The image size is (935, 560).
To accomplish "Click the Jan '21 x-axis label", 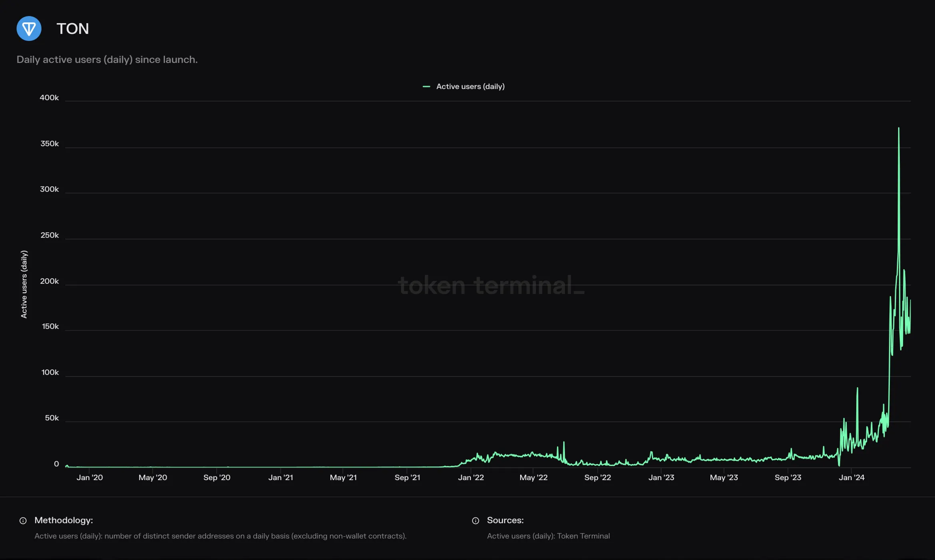I will tap(280, 477).
